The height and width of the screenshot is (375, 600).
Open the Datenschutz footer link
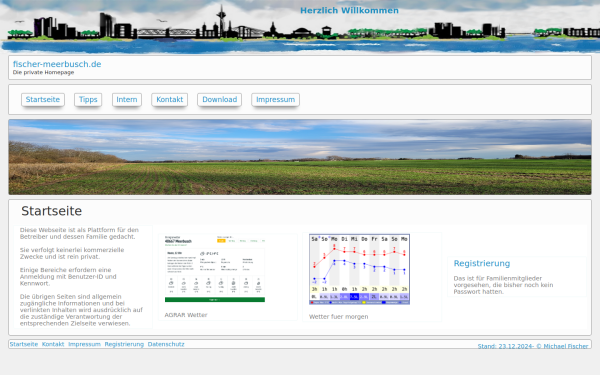pos(166,344)
